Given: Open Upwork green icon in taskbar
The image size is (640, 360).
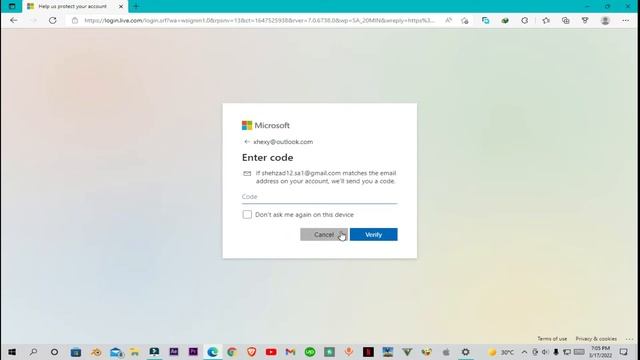Looking at the screenshot, I should pyautogui.click(x=310, y=352).
